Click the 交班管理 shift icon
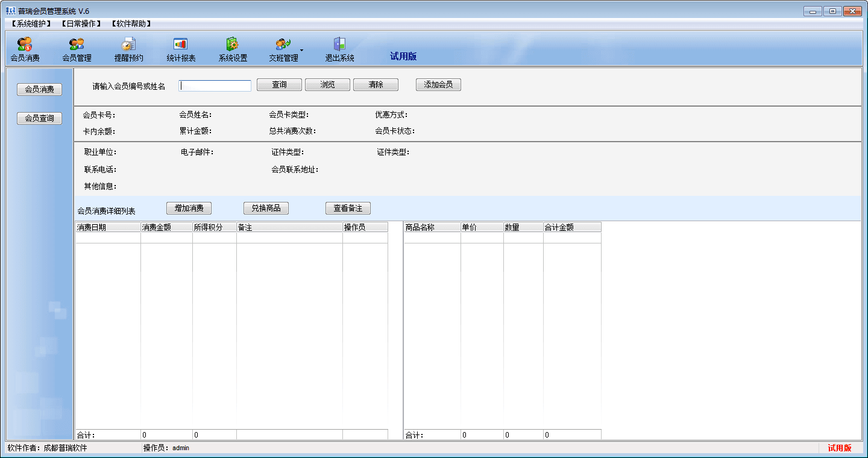 tap(283, 45)
